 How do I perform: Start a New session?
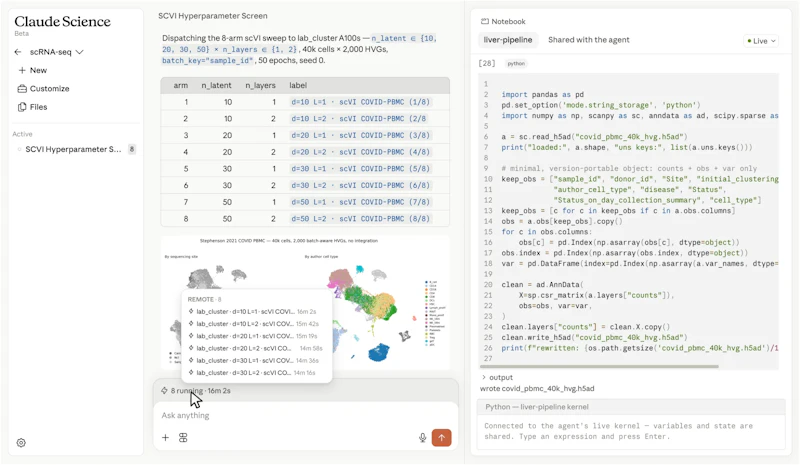click(33, 70)
